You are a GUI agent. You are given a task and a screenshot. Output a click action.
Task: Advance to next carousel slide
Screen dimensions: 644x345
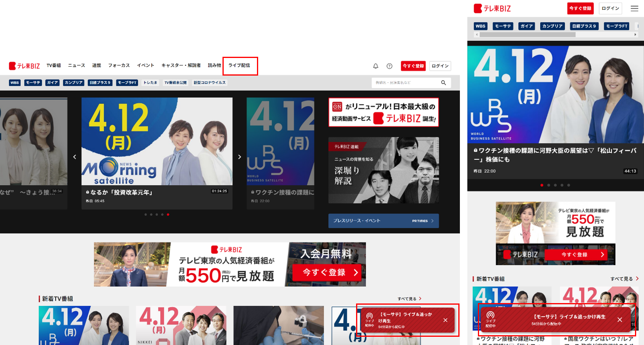tap(239, 157)
